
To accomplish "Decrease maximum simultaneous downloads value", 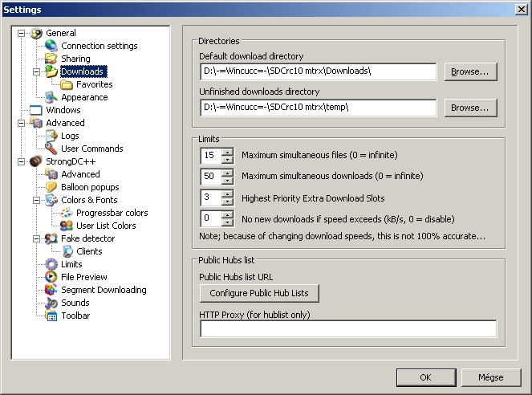I will pos(228,179).
